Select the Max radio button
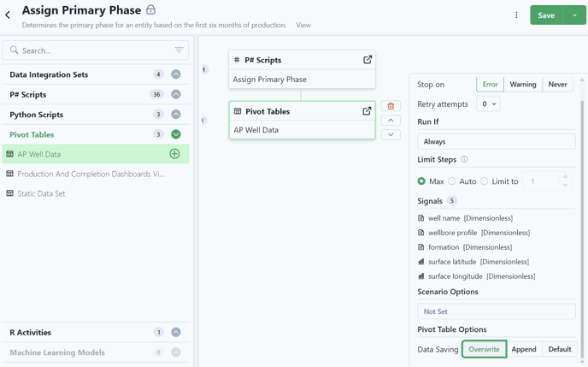The image size is (588, 367). 421,181
